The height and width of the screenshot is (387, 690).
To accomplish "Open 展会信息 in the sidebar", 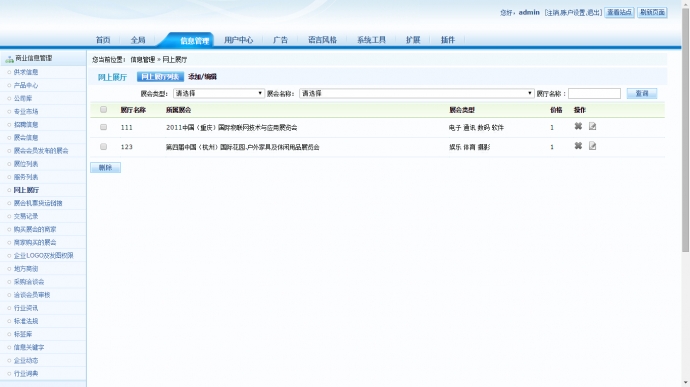I will click(x=26, y=137).
